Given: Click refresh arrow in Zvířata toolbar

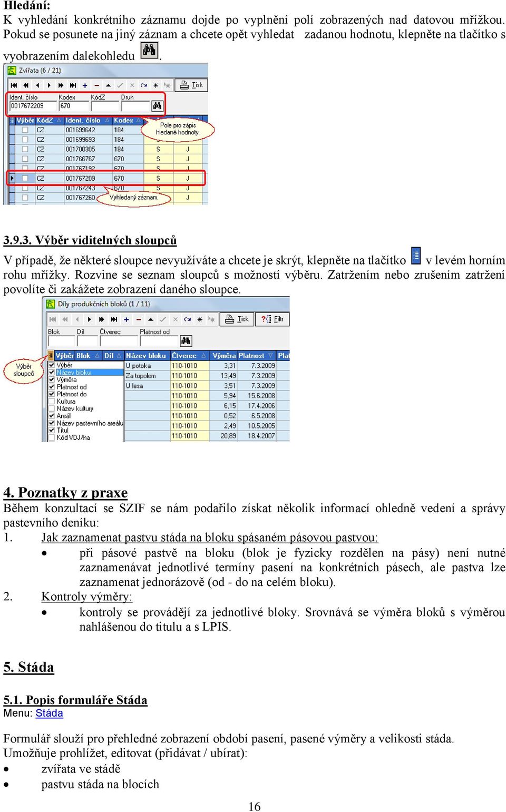Looking at the screenshot, I should coord(143,85).
